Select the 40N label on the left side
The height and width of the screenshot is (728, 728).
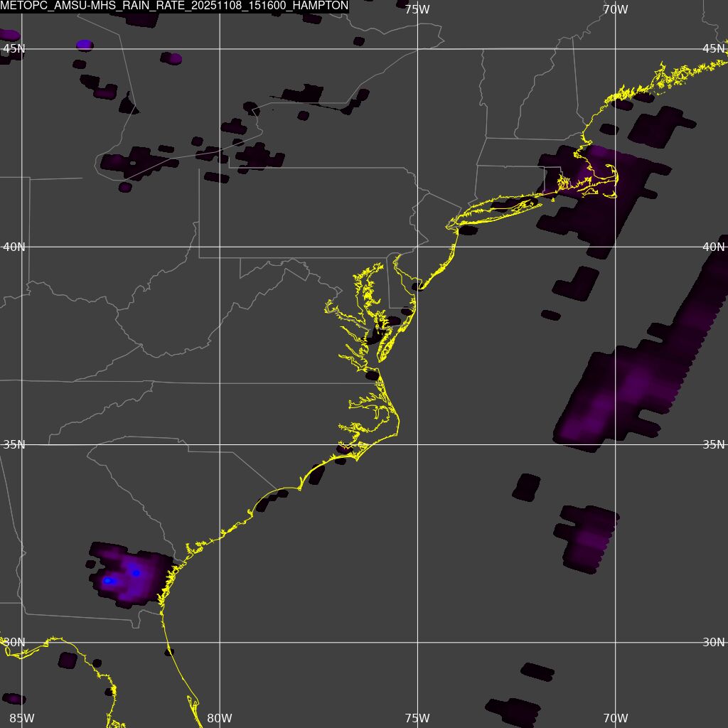pyautogui.click(x=14, y=247)
